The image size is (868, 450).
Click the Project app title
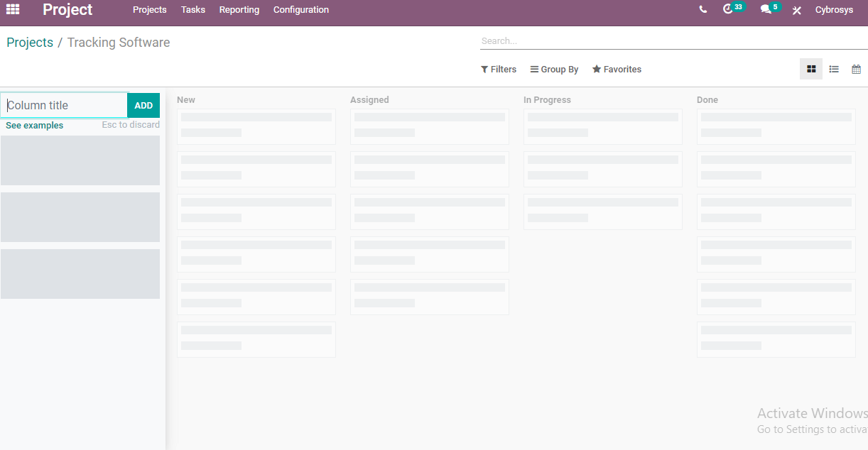point(67,10)
